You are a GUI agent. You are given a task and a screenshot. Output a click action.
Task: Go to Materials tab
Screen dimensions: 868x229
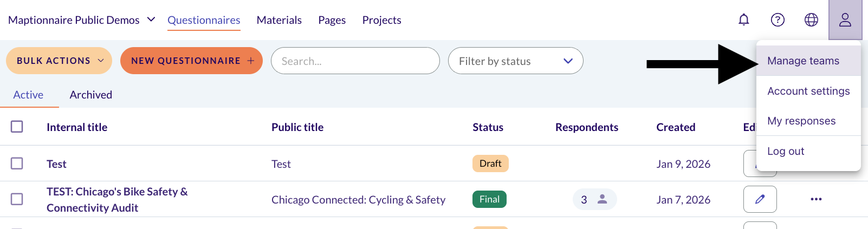[x=279, y=20]
